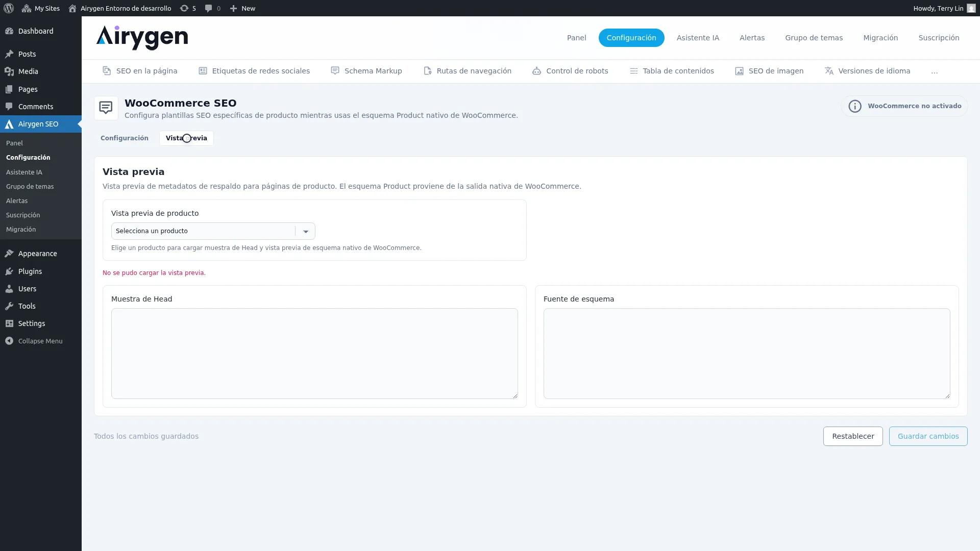
Task: Open Airygen SEO sidebar menu
Action: 41,124
